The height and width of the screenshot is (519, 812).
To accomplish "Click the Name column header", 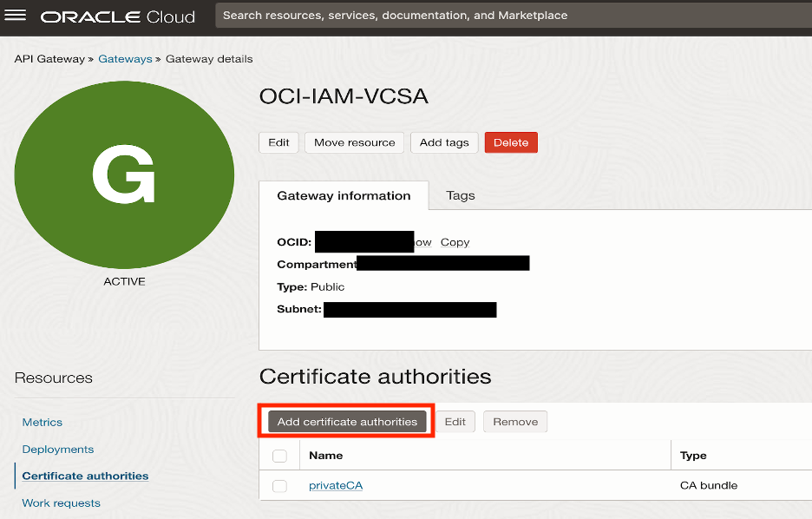I will (x=325, y=456).
